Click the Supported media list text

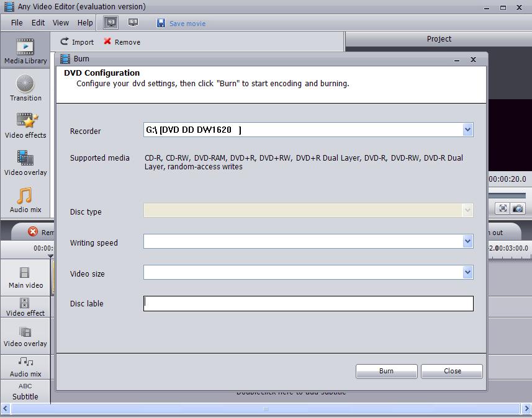pos(304,162)
